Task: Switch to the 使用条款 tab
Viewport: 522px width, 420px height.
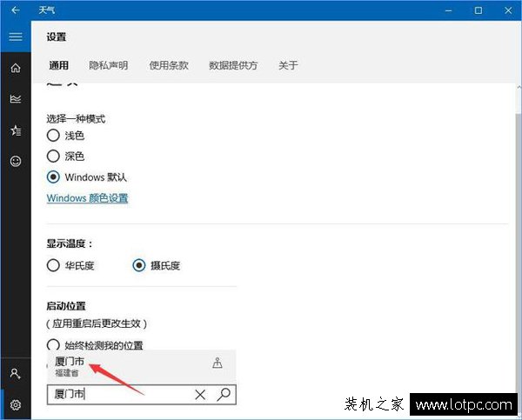Action: click(169, 65)
